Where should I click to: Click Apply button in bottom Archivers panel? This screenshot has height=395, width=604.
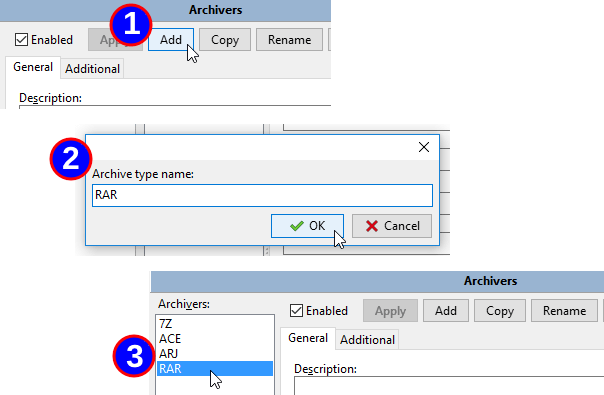[x=390, y=311]
